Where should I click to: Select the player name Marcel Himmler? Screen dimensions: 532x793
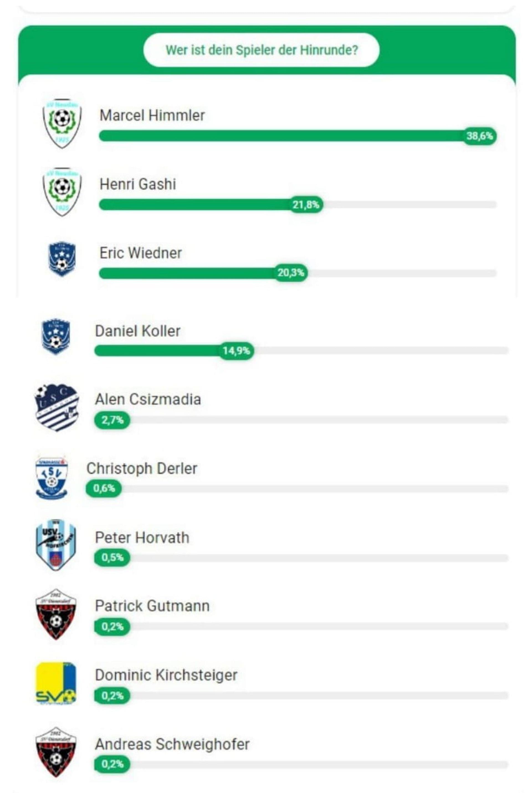tap(152, 115)
